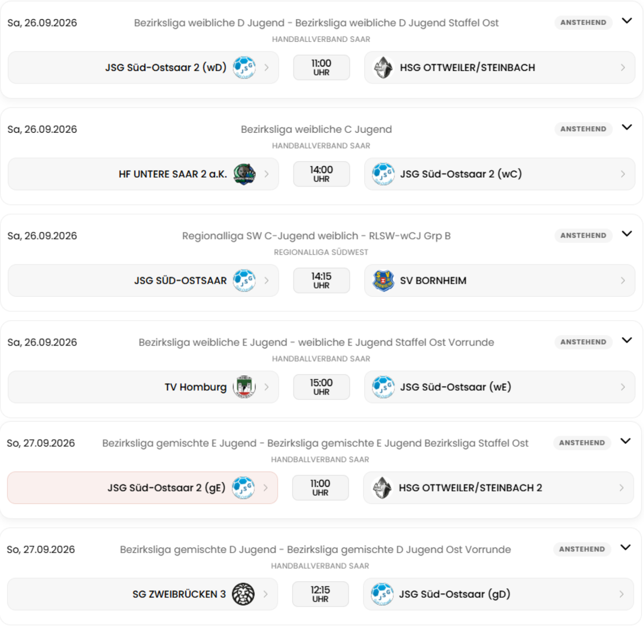Image resolution: width=644 pixels, height=644 pixels.
Task: Click the TV Homburg club crest
Action: click(x=244, y=387)
